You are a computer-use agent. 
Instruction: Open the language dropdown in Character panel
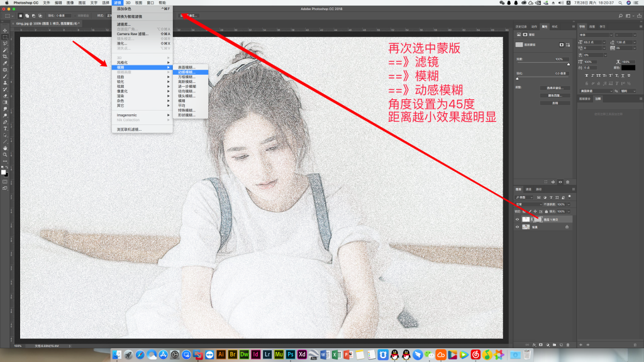(x=596, y=91)
